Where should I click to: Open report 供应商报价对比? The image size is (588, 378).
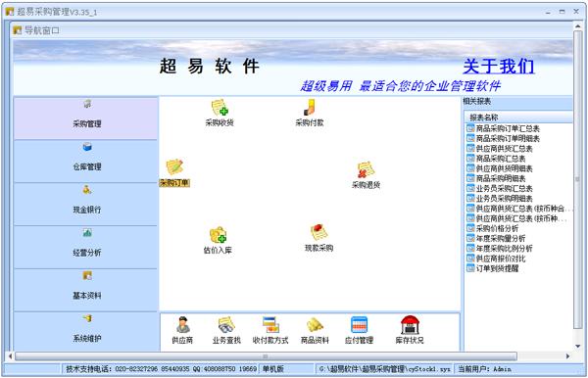click(x=496, y=259)
